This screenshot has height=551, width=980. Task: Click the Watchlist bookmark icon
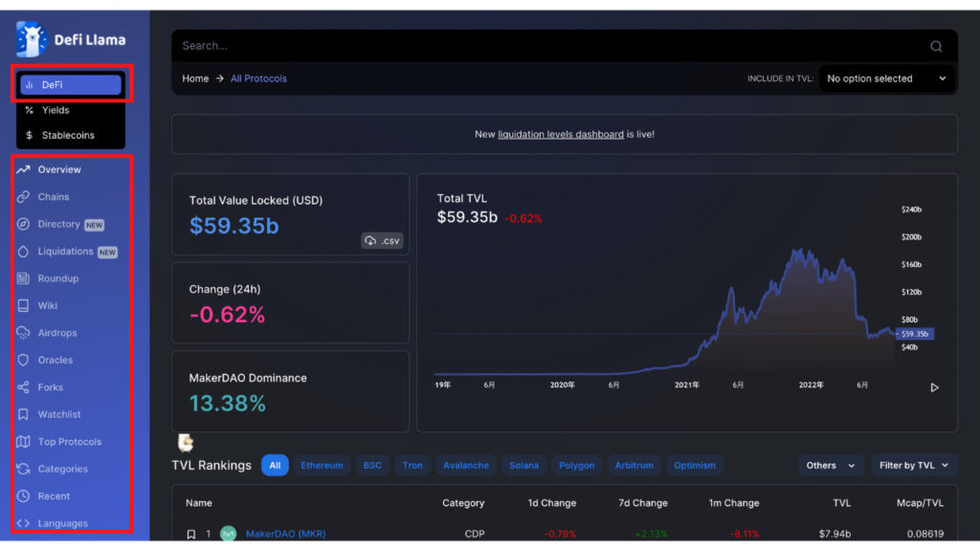[23, 414]
